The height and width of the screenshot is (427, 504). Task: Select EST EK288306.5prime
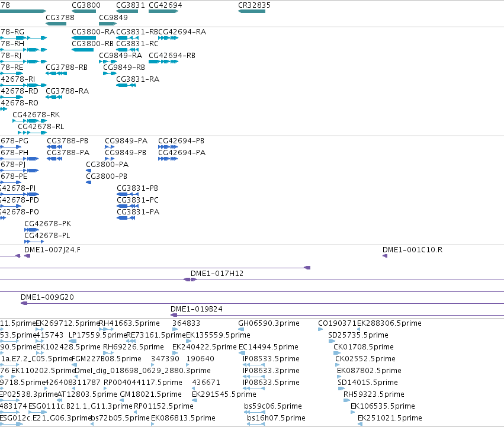click(x=359, y=329)
